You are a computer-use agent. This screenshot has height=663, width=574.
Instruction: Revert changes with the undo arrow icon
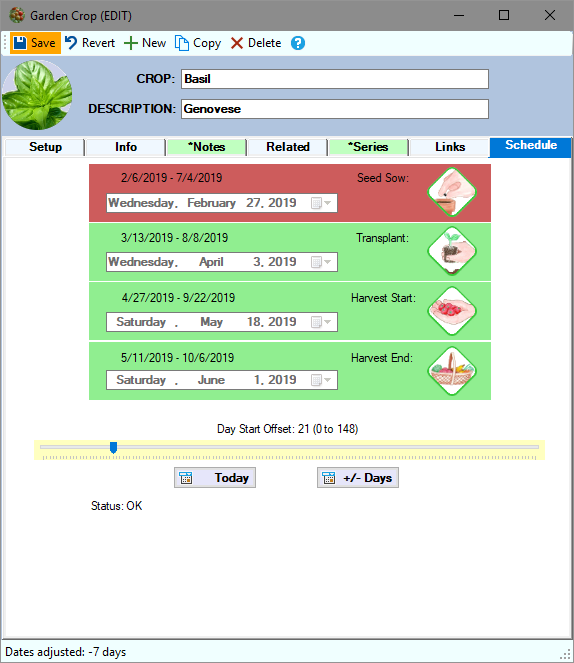[71, 43]
